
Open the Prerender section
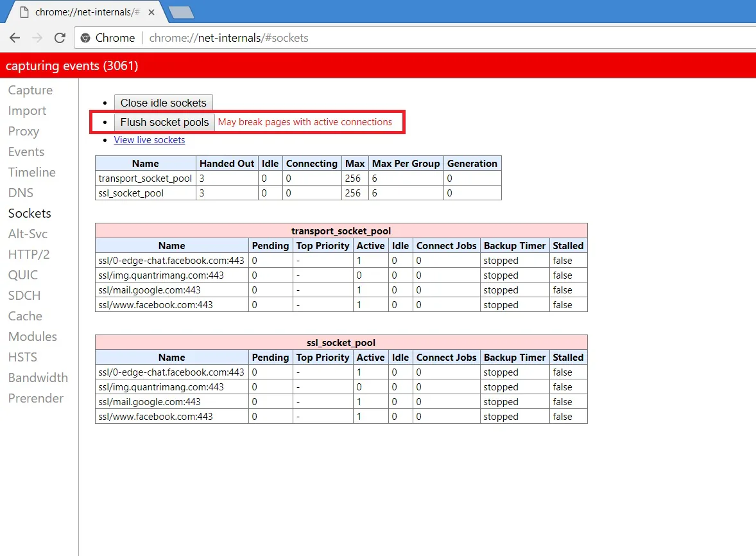(36, 398)
